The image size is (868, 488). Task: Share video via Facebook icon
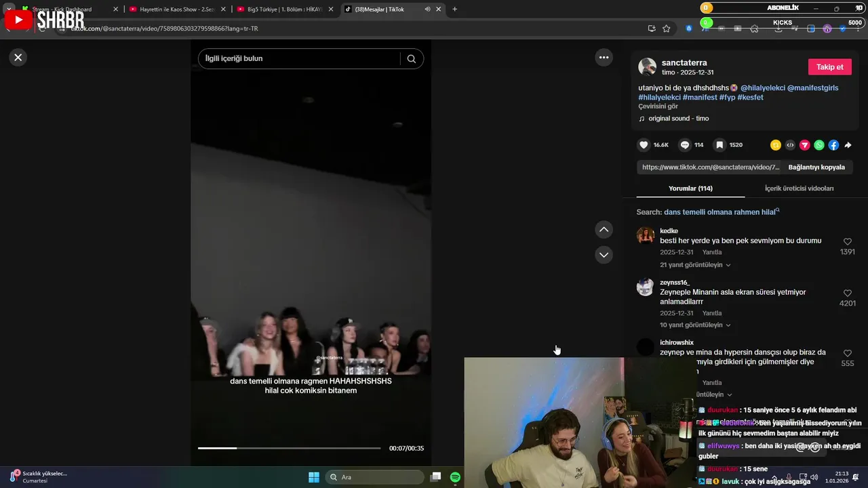coord(833,145)
